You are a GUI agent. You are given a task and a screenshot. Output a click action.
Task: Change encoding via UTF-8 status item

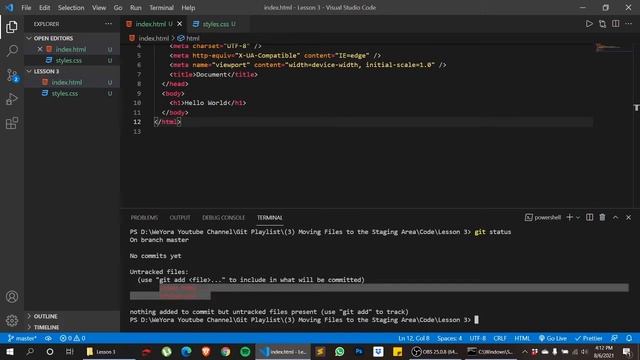point(478,338)
